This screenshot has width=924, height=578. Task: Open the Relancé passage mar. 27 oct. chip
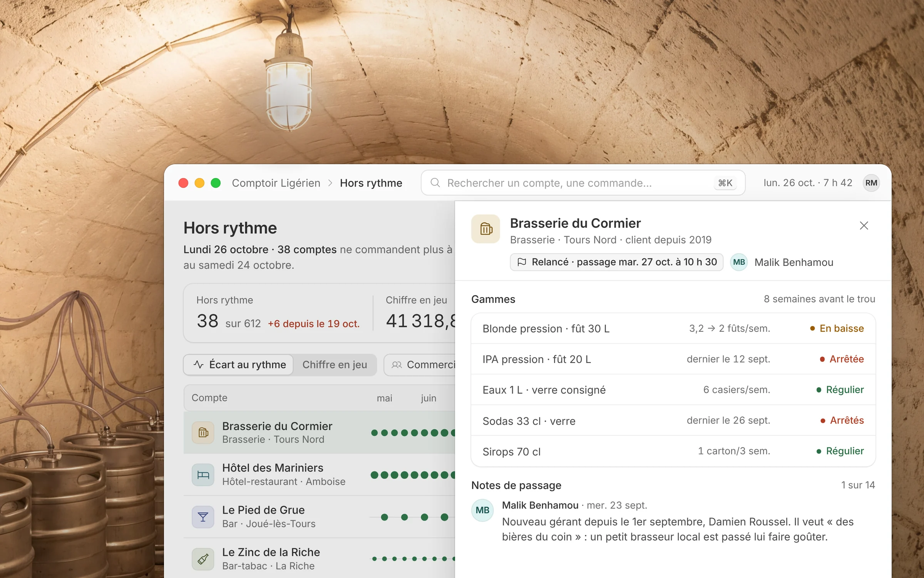coord(616,262)
